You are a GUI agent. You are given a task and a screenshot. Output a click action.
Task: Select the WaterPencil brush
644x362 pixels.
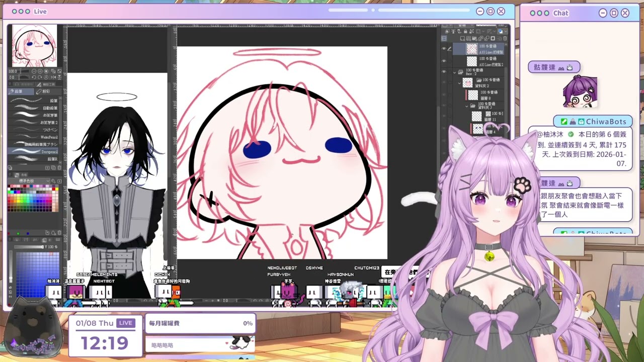[33, 137]
